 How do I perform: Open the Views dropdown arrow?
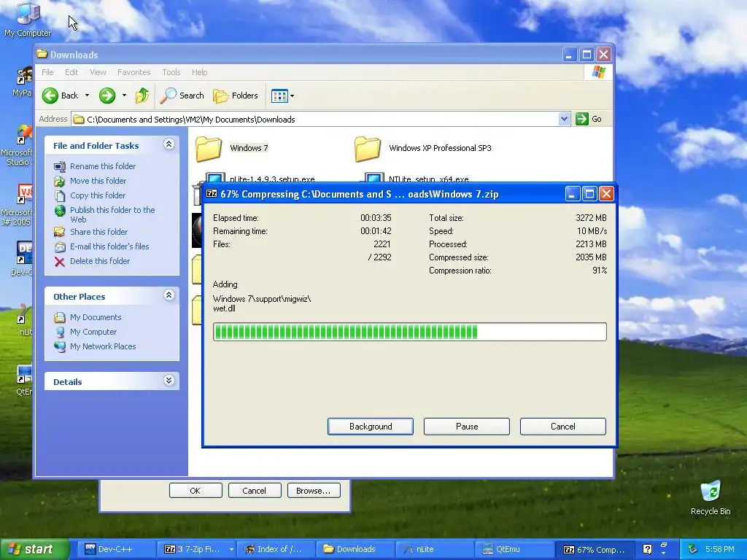292,96
